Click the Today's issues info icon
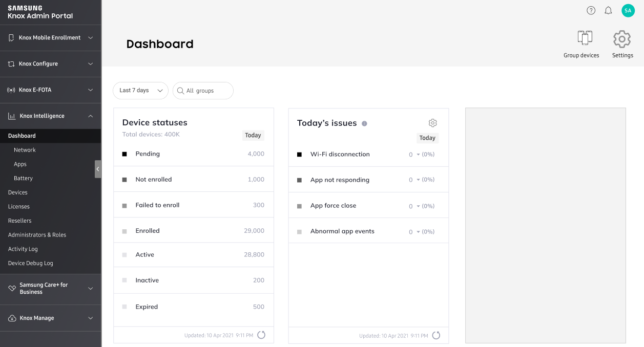The height and width of the screenshot is (347, 644). tap(364, 123)
